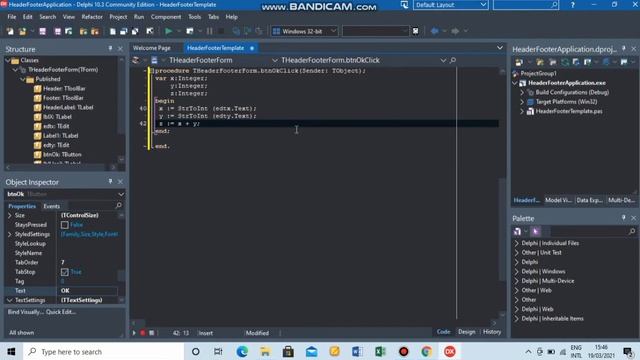
Task: Collapse the Published folder in Structure
Action: point(22,79)
